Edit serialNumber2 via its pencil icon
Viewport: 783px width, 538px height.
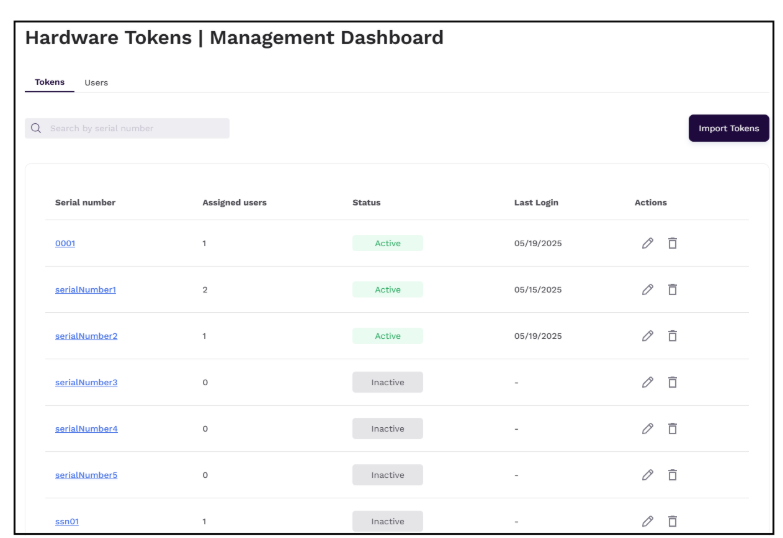tap(647, 336)
